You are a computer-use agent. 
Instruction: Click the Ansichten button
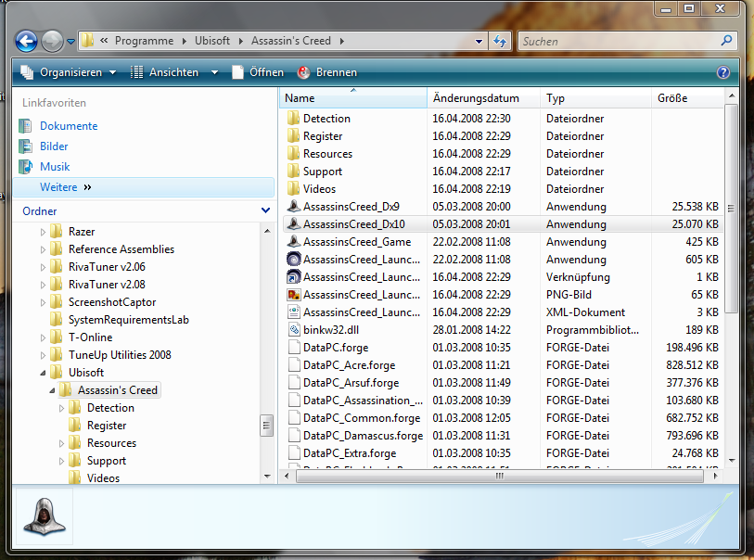click(x=164, y=72)
